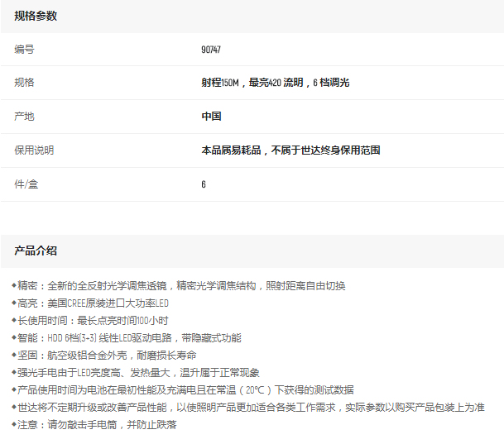Viewport: 504px width, 444px height.
Task: Click the diamond bullet before 长使用时间
Action: pos(13,320)
